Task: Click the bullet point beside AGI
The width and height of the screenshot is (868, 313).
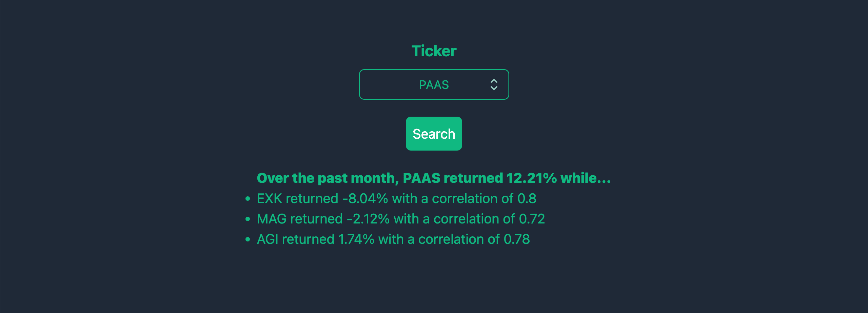Action: tap(248, 239)
